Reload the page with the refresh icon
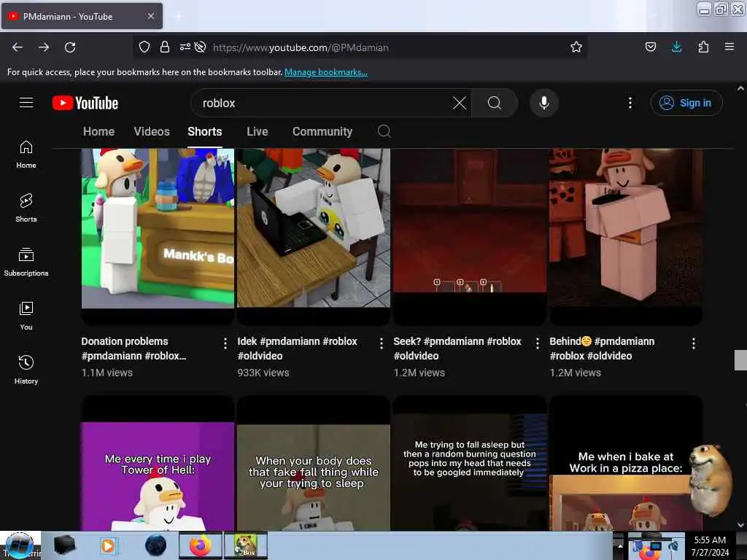Screen dimensions: 747x560 pos(70,47)
